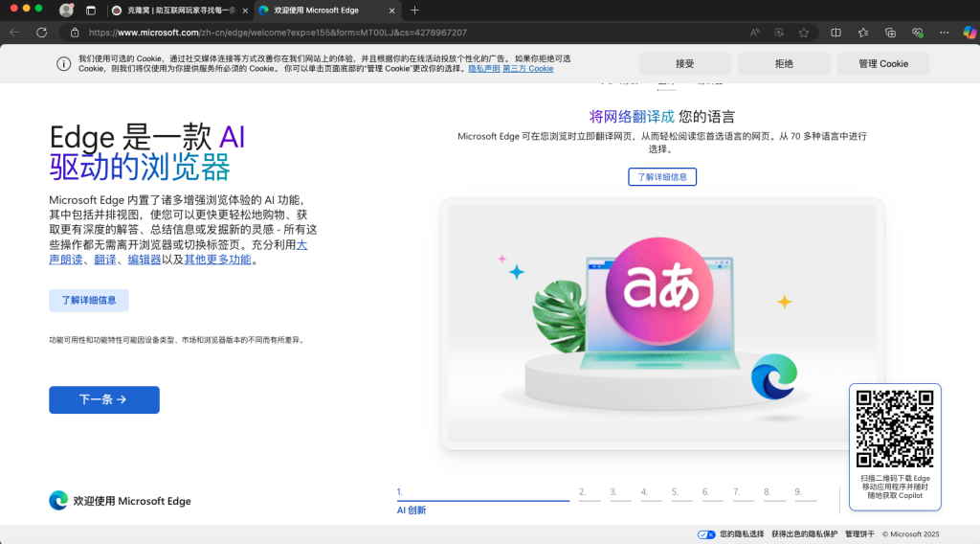Image resolution: width=980 pixels, height=544 pixels.
Task: Jump to slide 7 indicator
Action: (743, 493)
